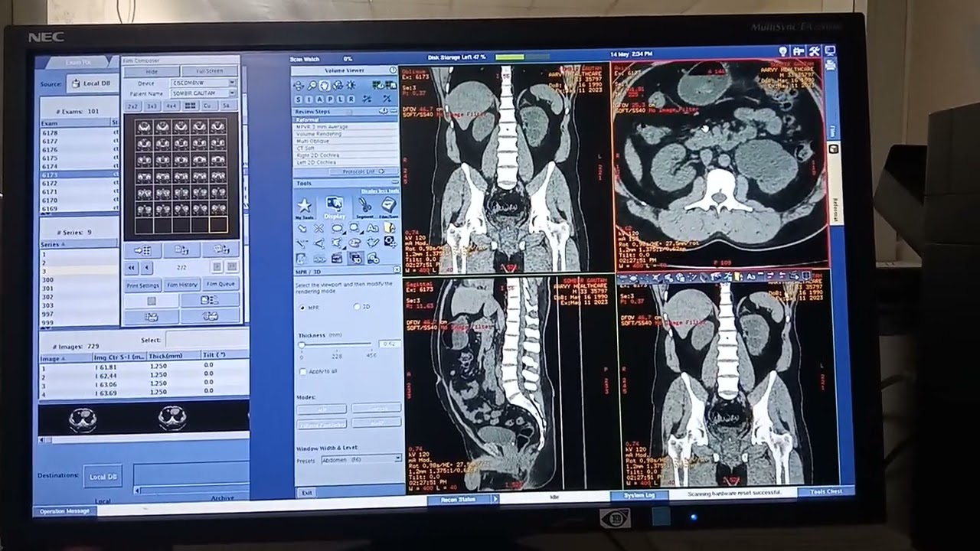Viewport: 980px width, 551px height.
Task: Select the text annotation Aa tool
Action: pyautogui.click(x=372, y=227)
